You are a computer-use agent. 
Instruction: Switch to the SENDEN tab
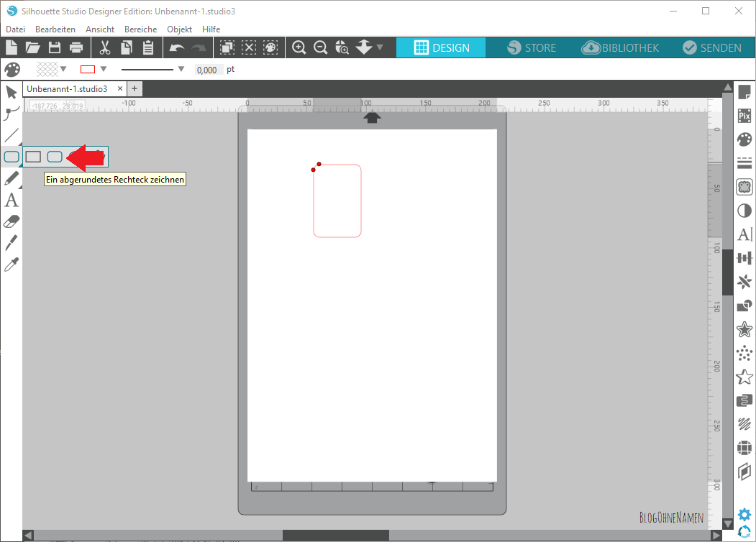pos(711,48)
